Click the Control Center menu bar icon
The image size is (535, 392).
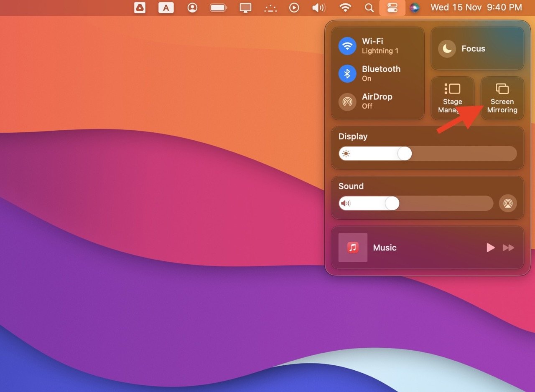tap(392, 7)
